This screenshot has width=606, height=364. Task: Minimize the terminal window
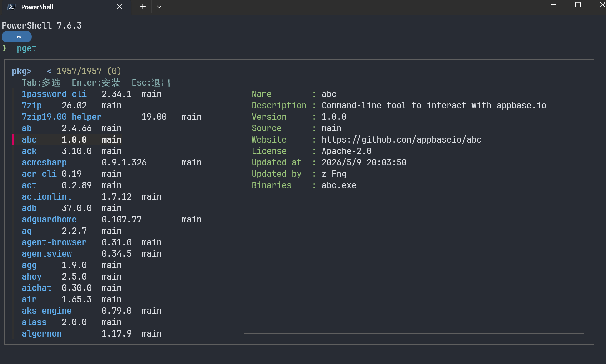pyautogui.click(x=554, y=5)
